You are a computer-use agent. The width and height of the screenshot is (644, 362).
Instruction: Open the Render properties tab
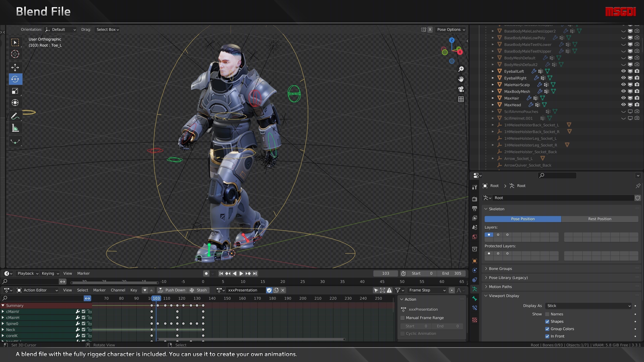[x=474, y=199]
